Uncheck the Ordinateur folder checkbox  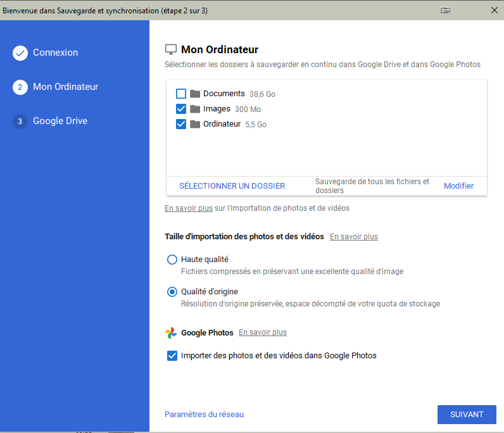pos(181,124)
